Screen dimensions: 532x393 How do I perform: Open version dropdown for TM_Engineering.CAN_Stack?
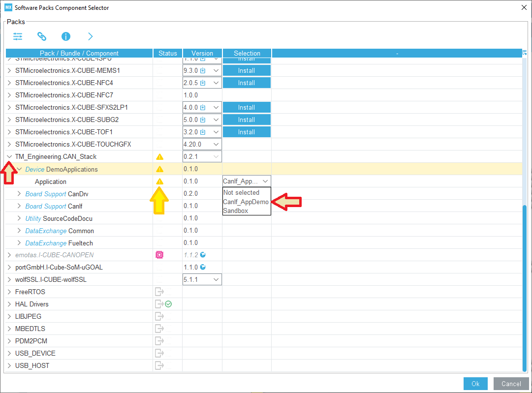tap(216, 156)
